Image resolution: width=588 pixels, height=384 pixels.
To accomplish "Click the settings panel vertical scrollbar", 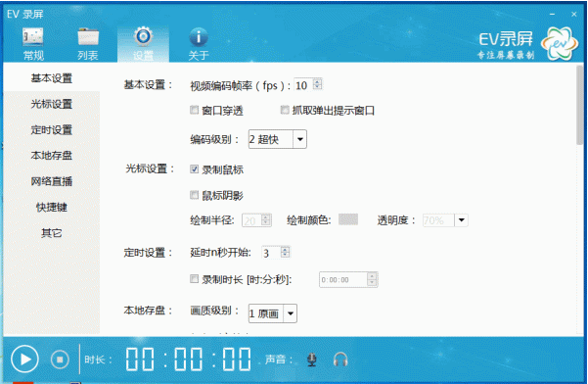I will pos(580,105).
